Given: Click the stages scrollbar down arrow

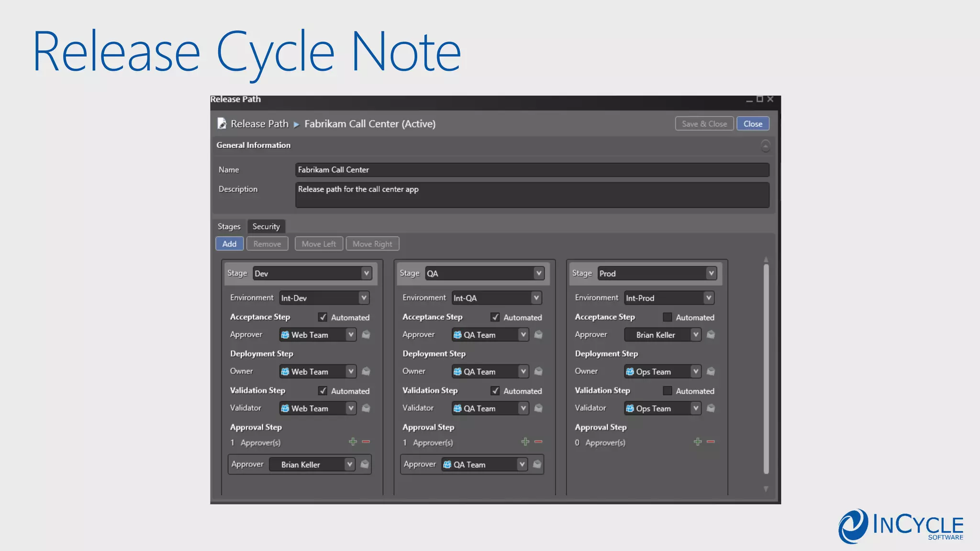Looking at the screenshot, I should pos(766,489).
